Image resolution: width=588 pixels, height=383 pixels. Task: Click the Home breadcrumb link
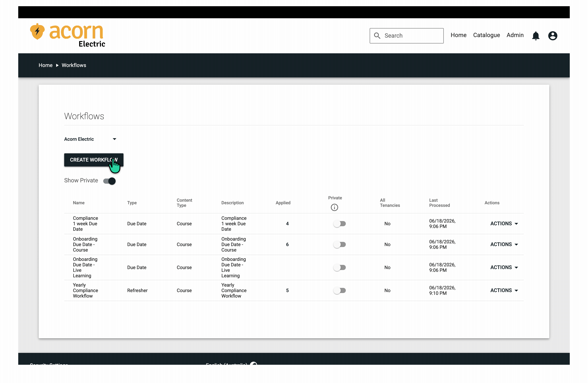click(x=45, y=65)
